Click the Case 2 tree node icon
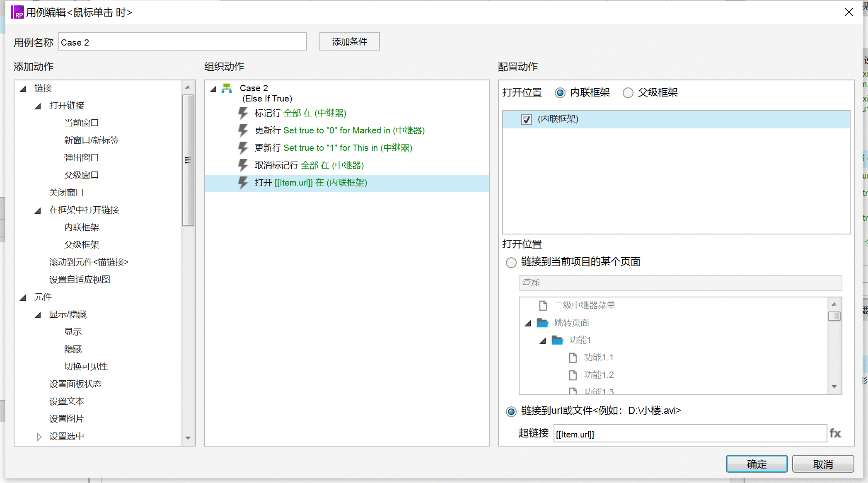Image resolution: width=868 pixels, height=483 pixels. (227, 88)
